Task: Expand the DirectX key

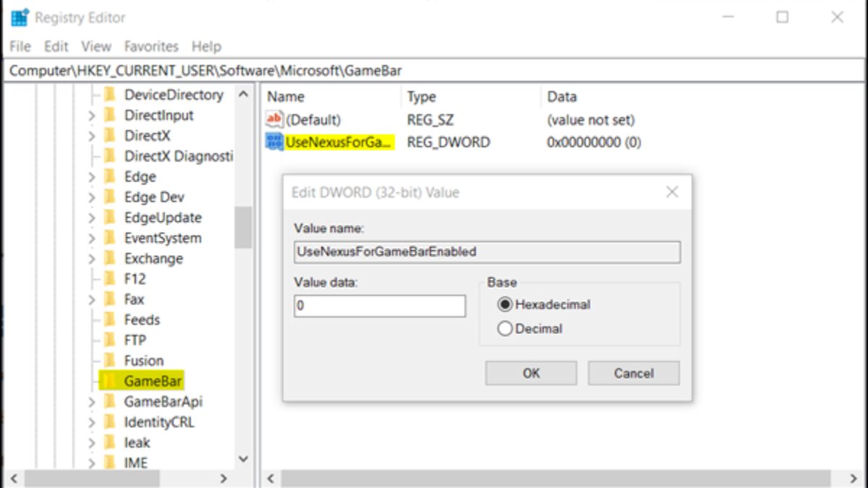Action: click(92, 136)
